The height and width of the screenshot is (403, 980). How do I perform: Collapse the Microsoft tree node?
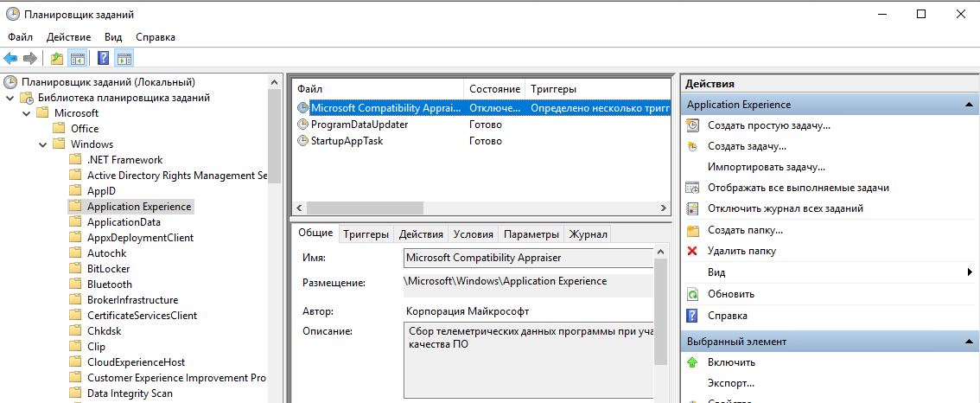click(x=26, y=113)
